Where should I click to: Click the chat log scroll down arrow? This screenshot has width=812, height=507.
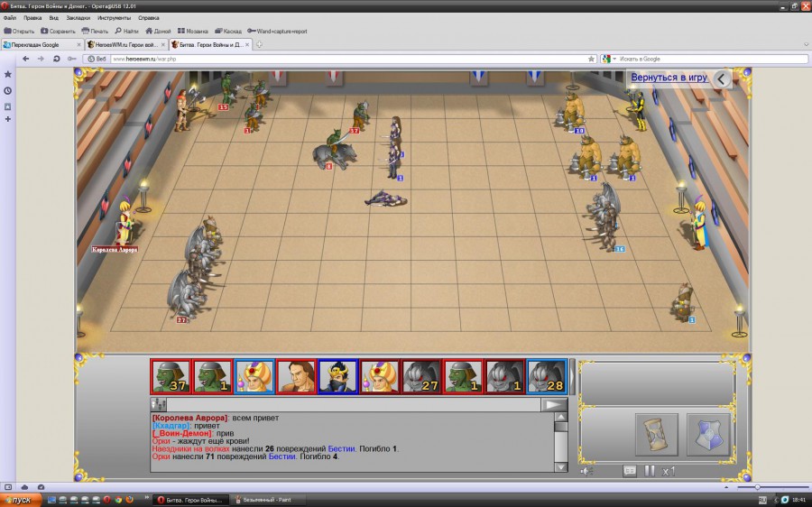click(x=561, y=466)
